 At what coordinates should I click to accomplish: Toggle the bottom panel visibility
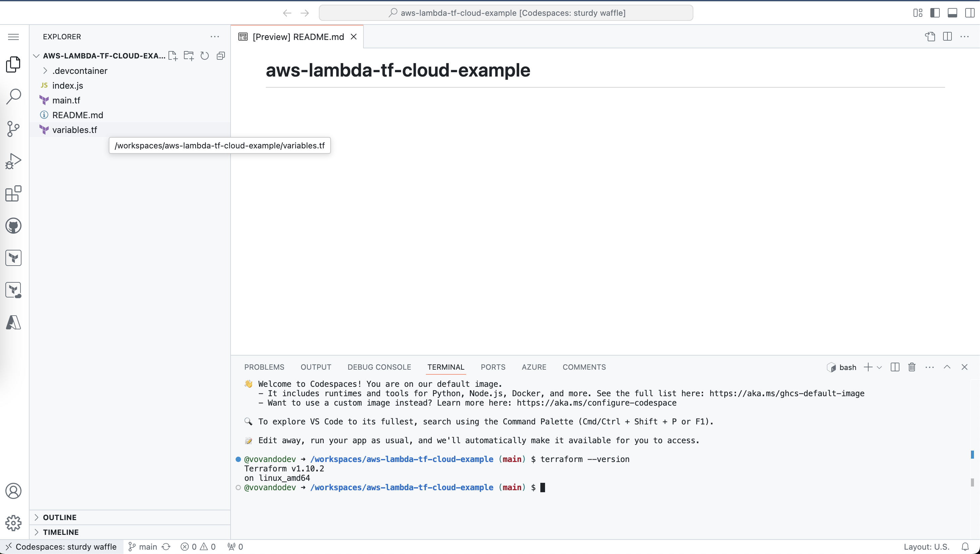click(952, 13)
